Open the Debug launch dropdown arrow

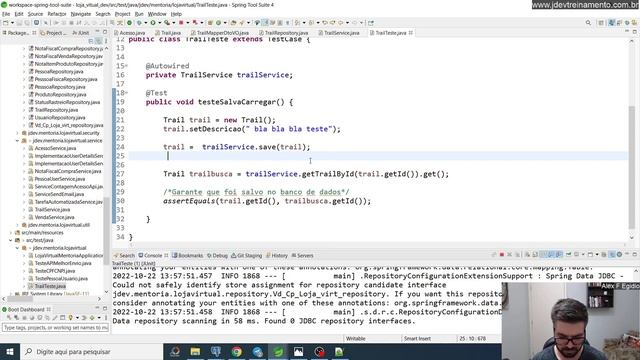(x=145, y=23)
